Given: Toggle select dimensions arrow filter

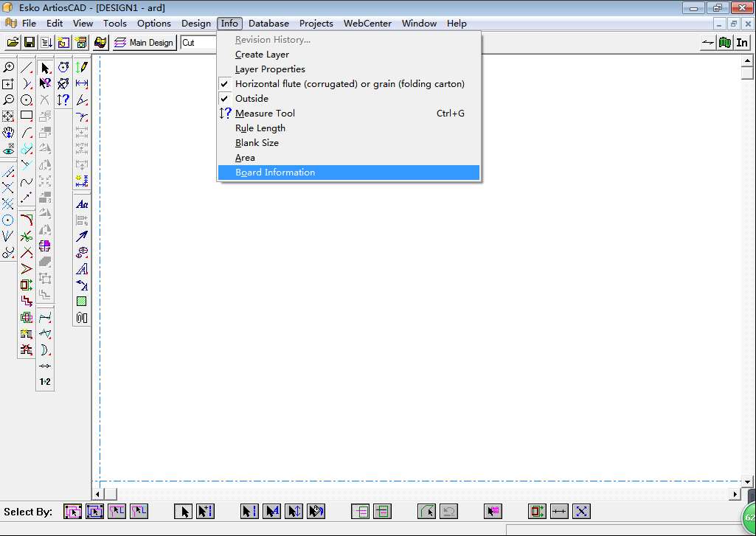Looking at the screenshot, I should pyautogui.click(x=294, y=512).
